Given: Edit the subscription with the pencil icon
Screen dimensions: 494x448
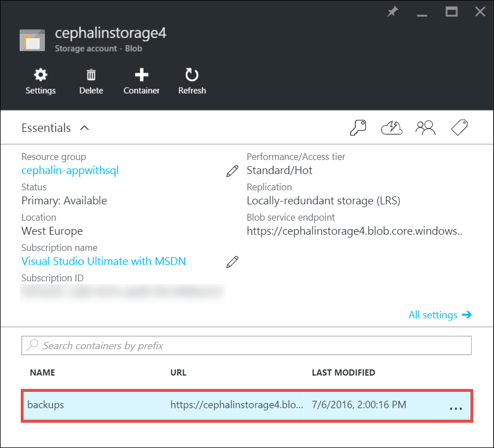Looking at the screenshot, I should point(232,262).
